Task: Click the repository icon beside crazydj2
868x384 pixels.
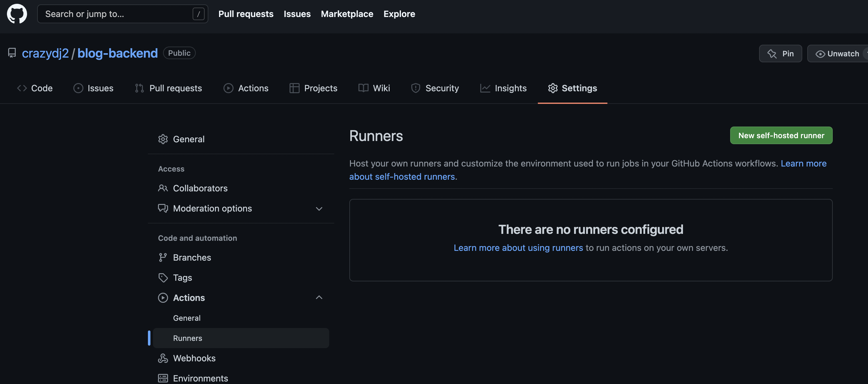Action: pos(12,53)
